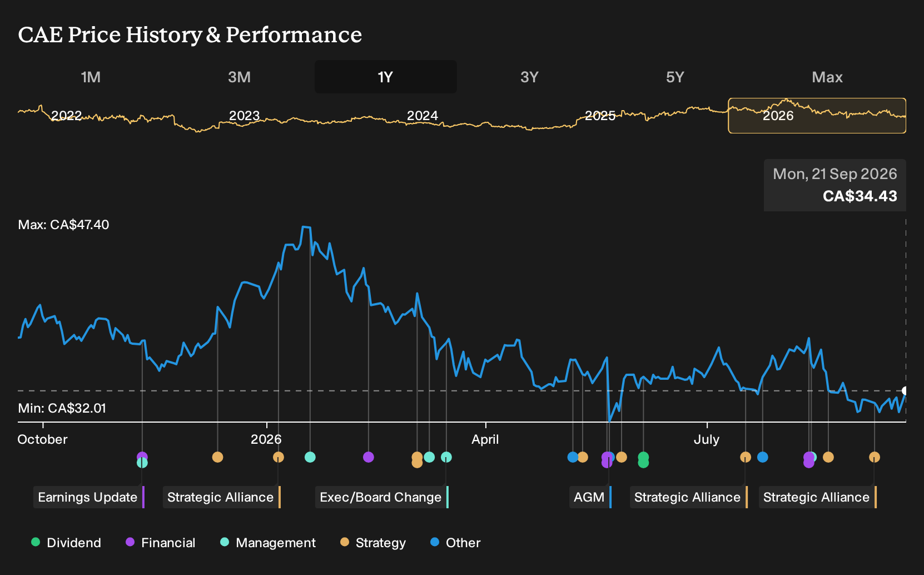Toggle the Other legend filter
Image resolution: width=924 pixels, height=575 pixels.
(x=455, y=543)
